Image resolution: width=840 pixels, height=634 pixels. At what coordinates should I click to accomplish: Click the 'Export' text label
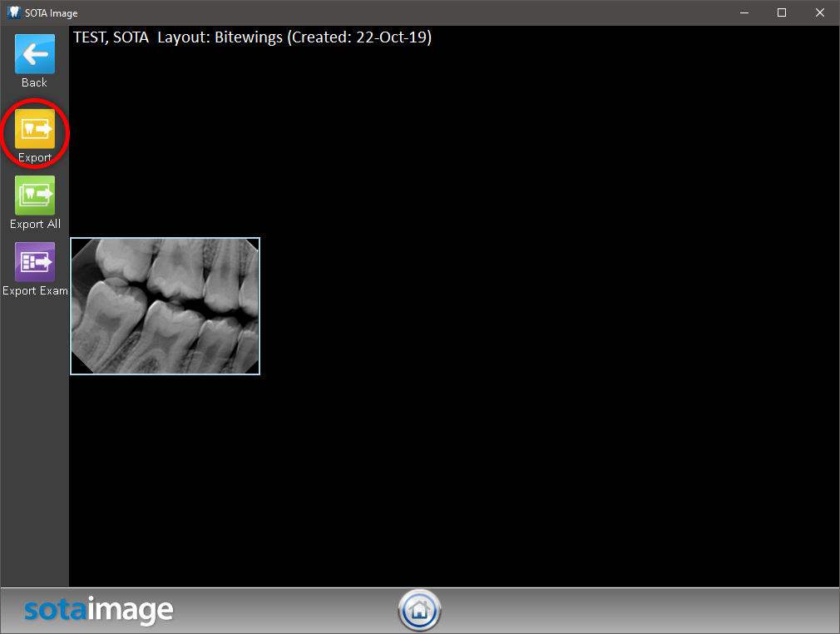point(34,157)
